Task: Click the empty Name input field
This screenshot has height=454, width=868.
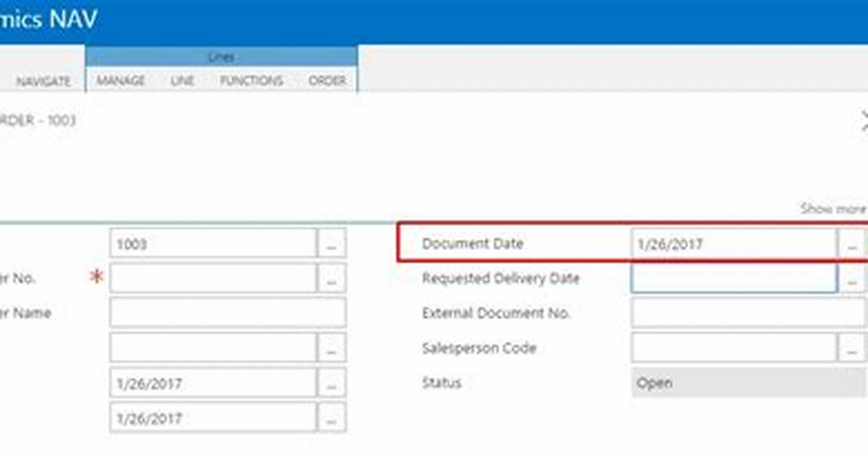Action: click(228, 313)
